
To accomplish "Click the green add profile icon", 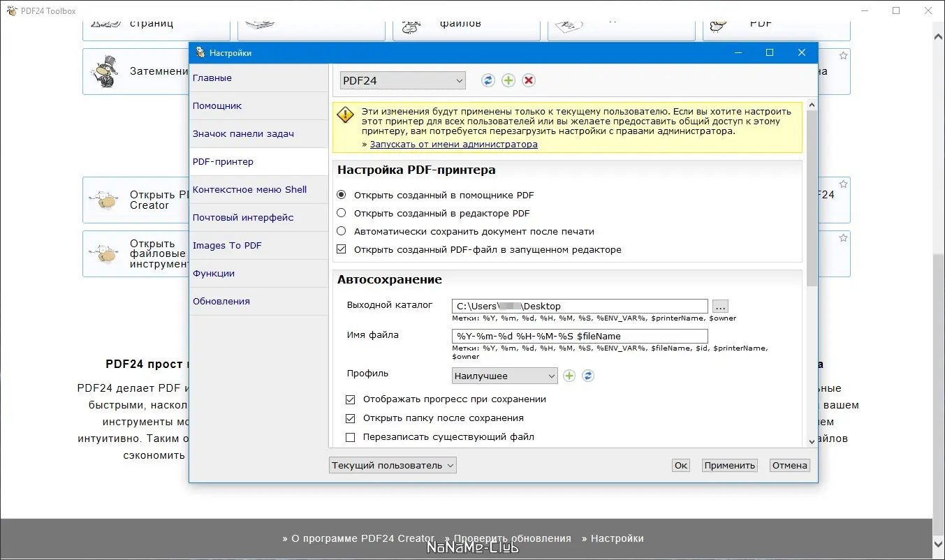I will point(569,376).
